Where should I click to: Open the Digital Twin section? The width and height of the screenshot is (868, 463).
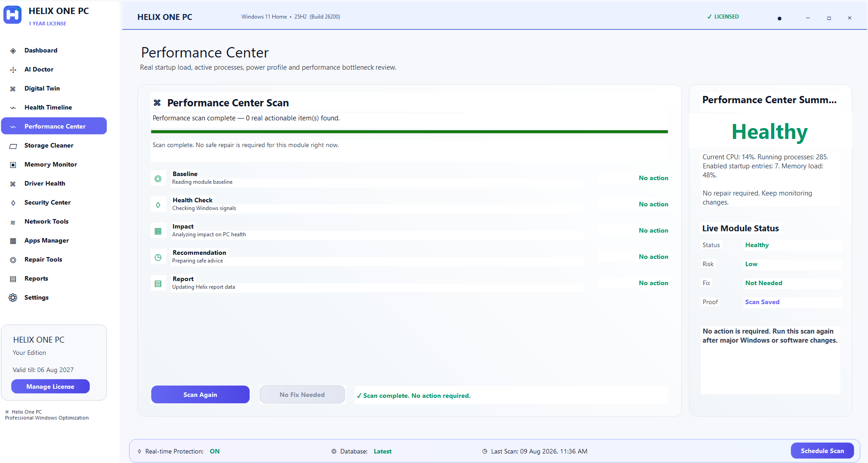54,88
